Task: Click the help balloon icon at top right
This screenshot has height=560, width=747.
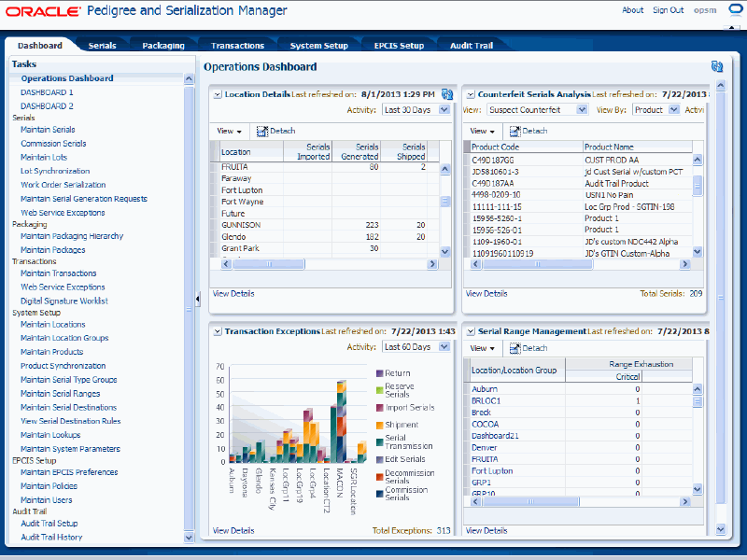Action: pos(736,10)
